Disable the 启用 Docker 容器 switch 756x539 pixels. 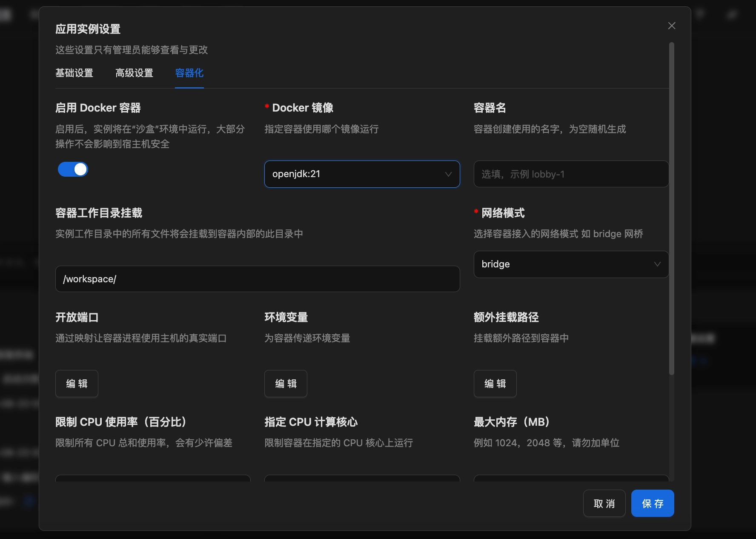click(73, 169)
